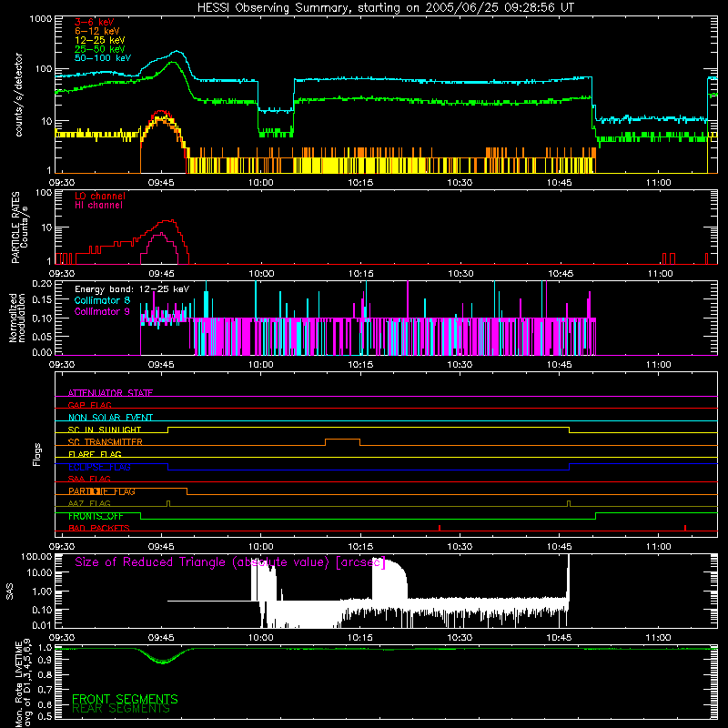Viewport: 728px width, 728px height.
Task: Click the HESSI Observing Summary title text
Action: click(x=386, y=7)
